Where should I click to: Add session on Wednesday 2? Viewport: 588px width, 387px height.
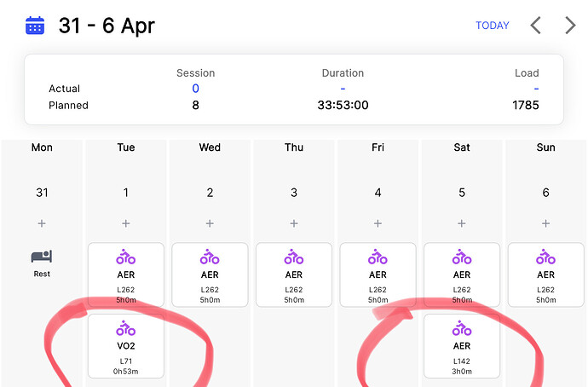coord(210,223)
